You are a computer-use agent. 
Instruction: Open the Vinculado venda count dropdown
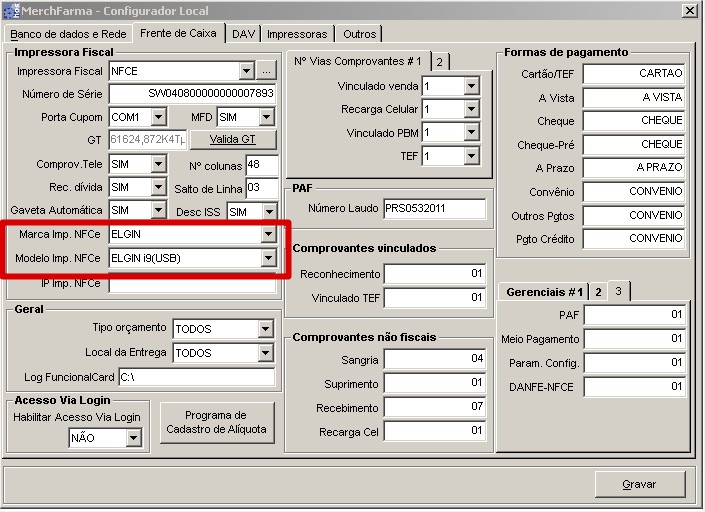[x=471, y=87]
